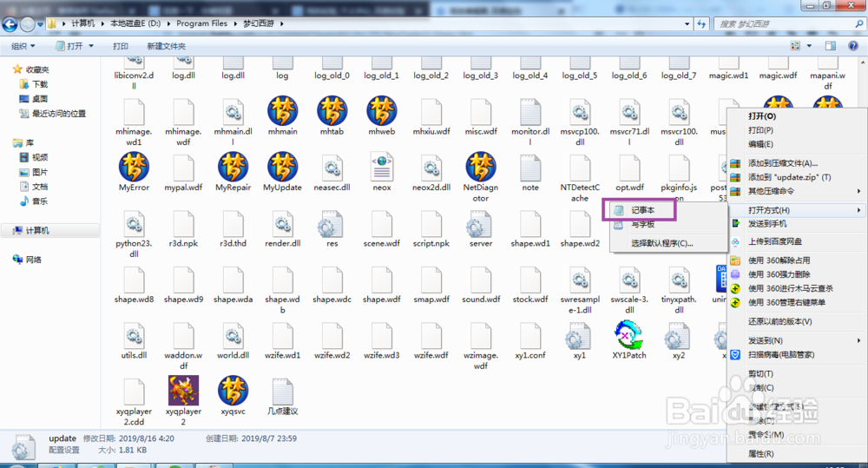Expand the address bar history dropdown
This screenshot has height=468, width=868.
click(687, 23)
